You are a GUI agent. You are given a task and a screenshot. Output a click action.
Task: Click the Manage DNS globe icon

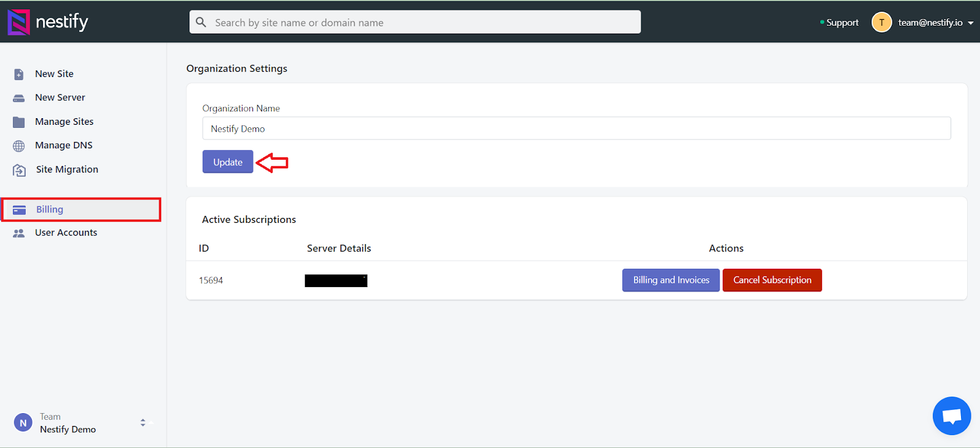(19, 146)
